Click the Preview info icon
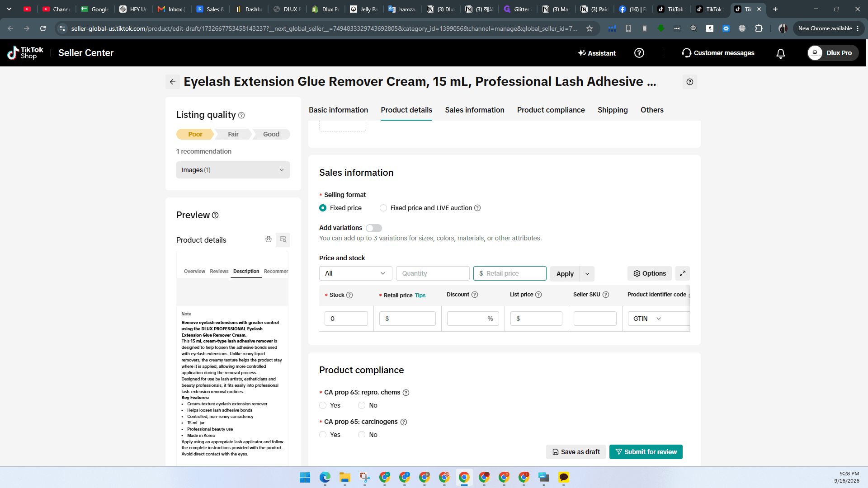 215,215
